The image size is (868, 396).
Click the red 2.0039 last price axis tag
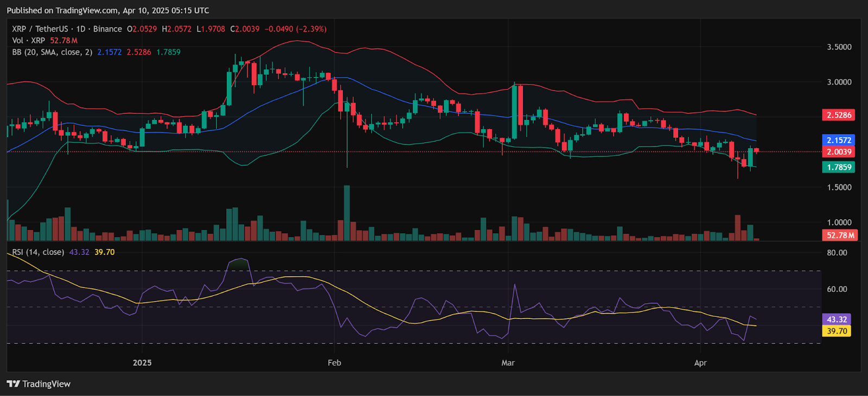click(839, 152)
